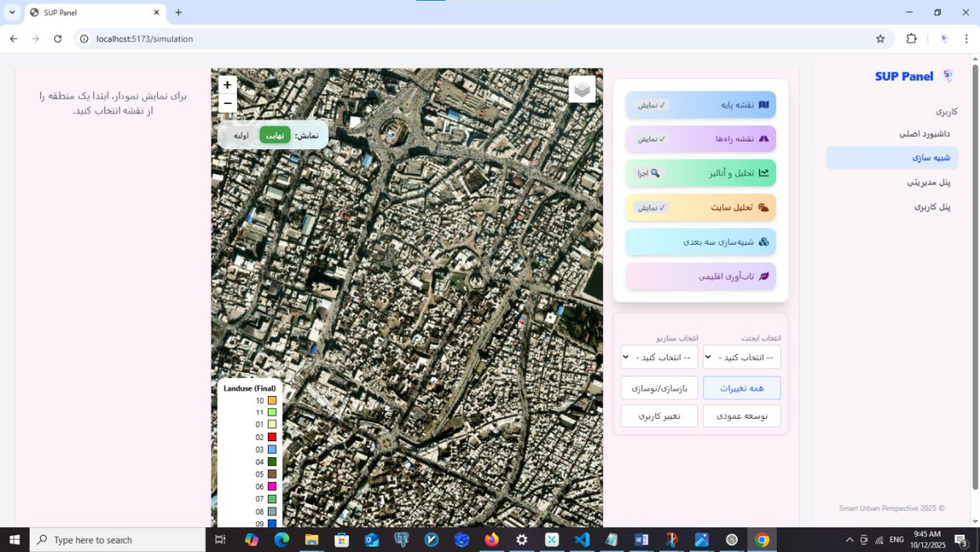Open Visual Studio Code from taskbar
The width and height of the screenshot is (980, 552).
click(x=582, y=540)
